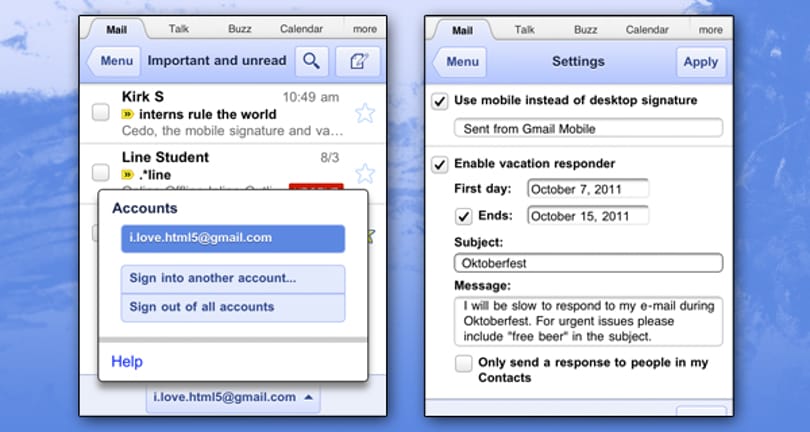Click the 10:49 am timestamp
The width and height of the screenshot is (810, 432).
coord(311,97)
